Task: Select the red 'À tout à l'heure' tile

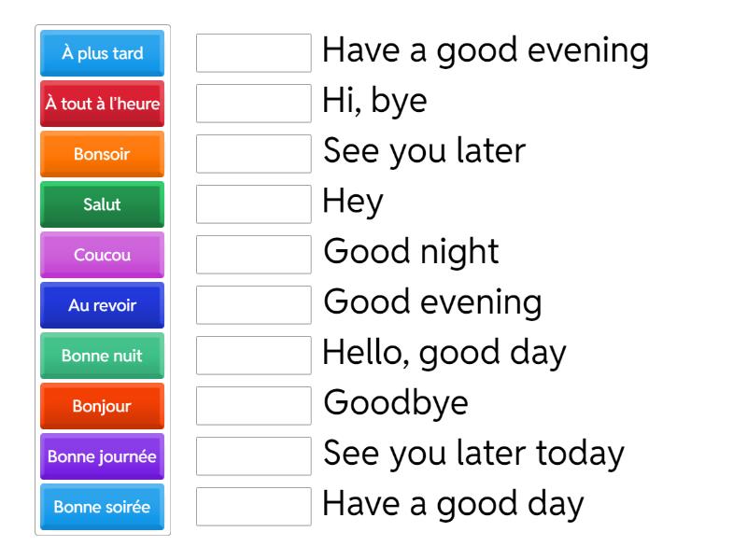Action: [102, 104]
